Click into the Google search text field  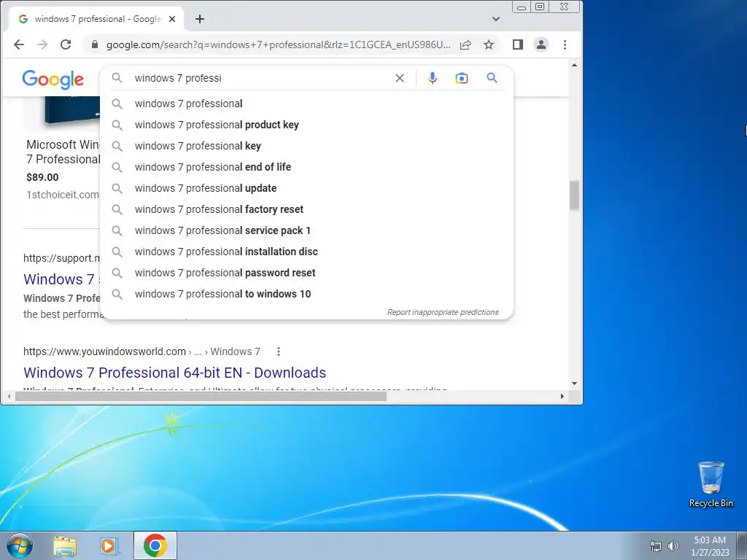click(260, 78)
